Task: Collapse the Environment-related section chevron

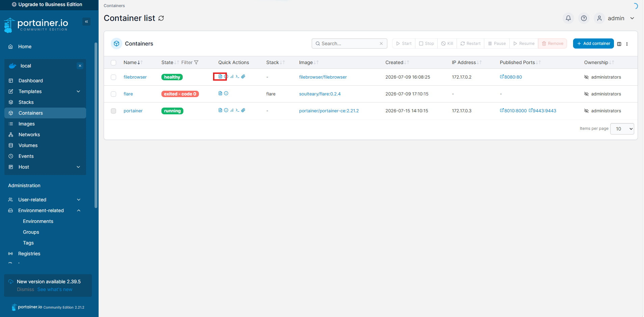Action: (x=79, y=210)
